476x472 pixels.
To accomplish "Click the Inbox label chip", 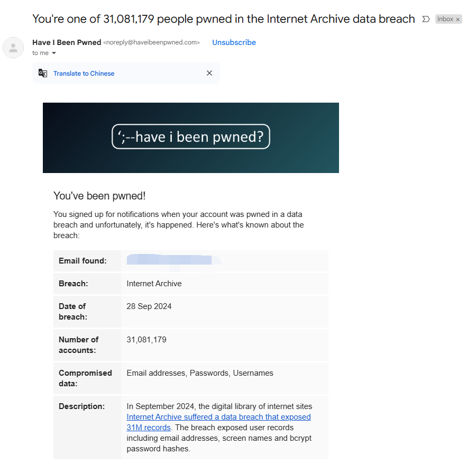I will coord(445,19).
